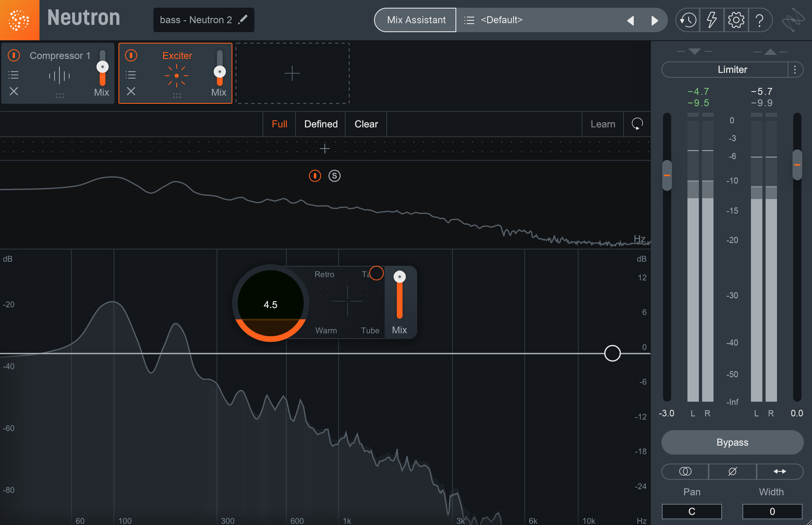Image resolution: width=812 pixels, height=525 pixels.
Task: Click the Warm label in XY pad
Action: [x=326, y=330]
